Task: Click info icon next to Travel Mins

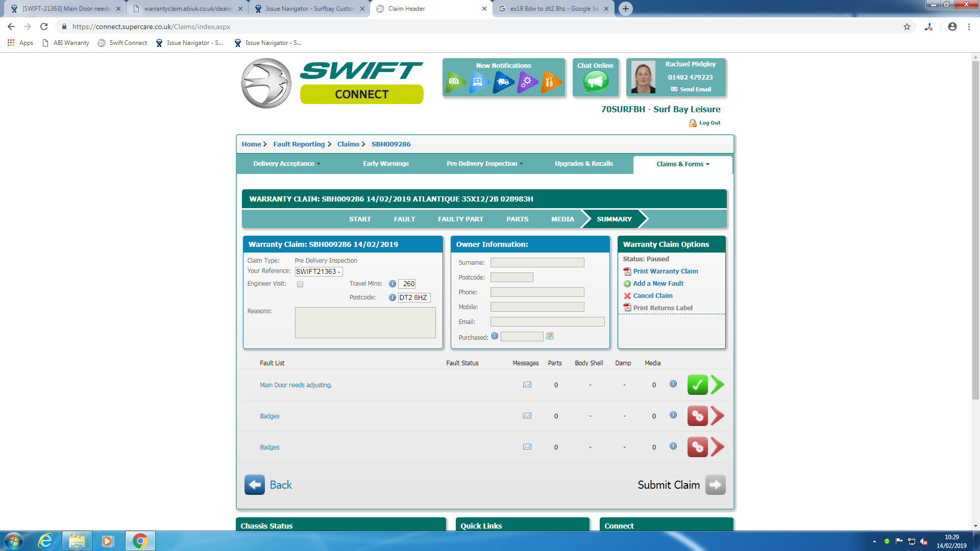Action: (392, 284)
